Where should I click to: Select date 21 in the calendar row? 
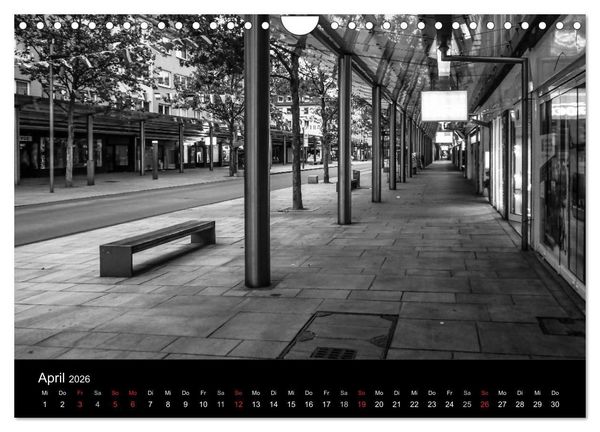397,404
